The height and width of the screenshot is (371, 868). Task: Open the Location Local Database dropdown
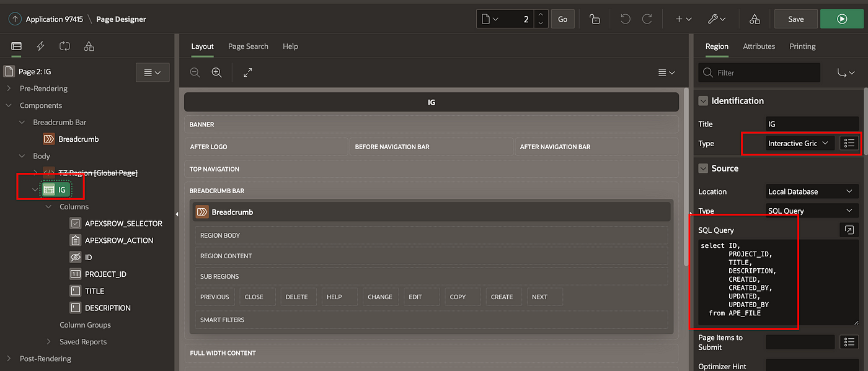tap(812, 191)
